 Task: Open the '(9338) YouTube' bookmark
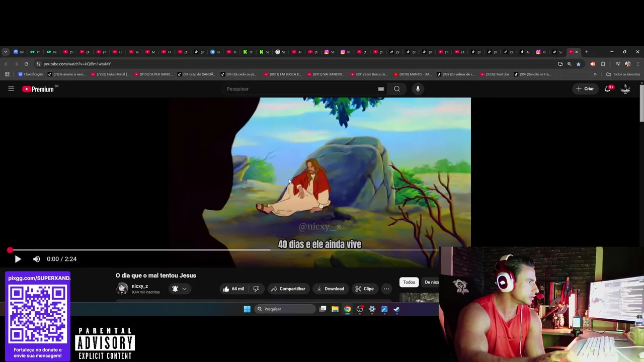pyautogui.click(x=495, y=74)
